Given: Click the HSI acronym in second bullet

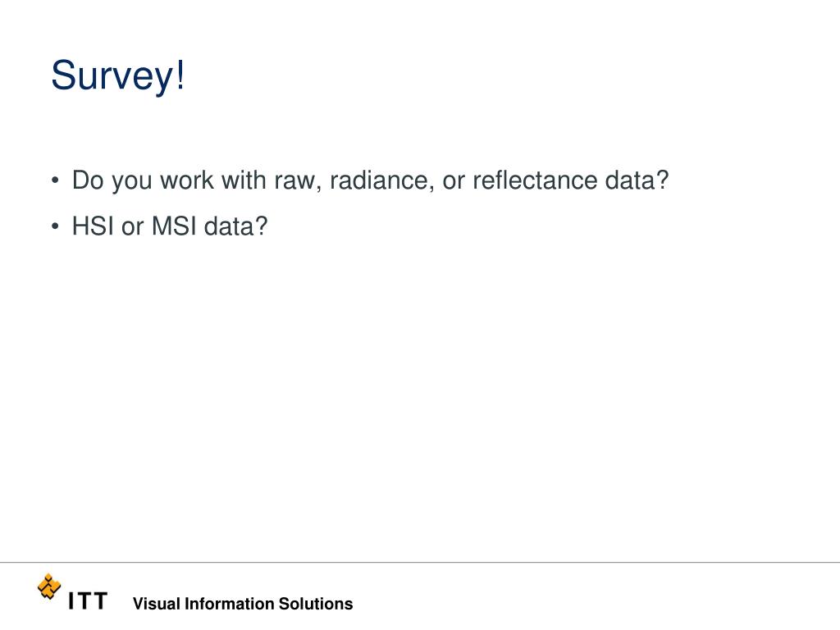Looking at the screenshot, I should tap(93, 226).
